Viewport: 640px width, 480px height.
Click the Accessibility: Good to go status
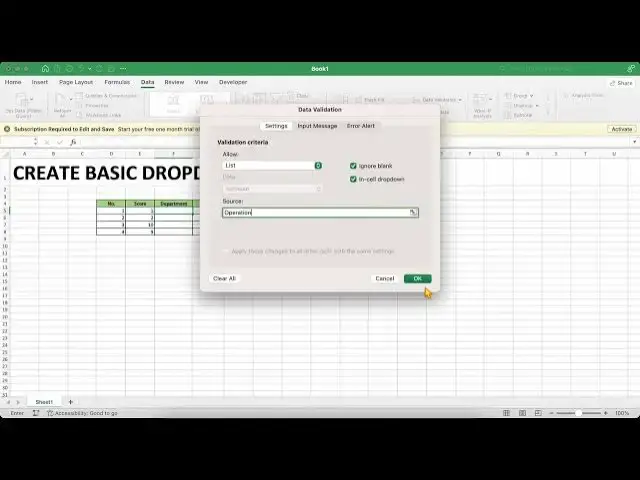pyautogui.click(x=82, y=413)
